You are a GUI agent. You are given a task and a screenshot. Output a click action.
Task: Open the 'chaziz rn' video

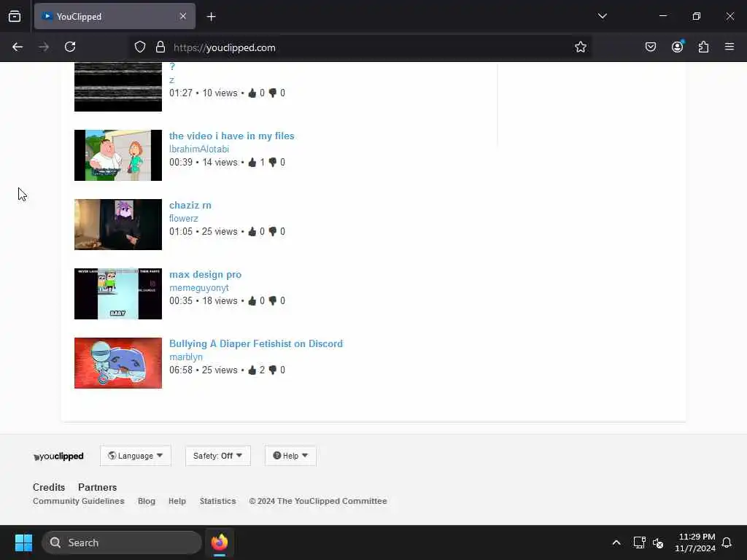click(190, 205)
